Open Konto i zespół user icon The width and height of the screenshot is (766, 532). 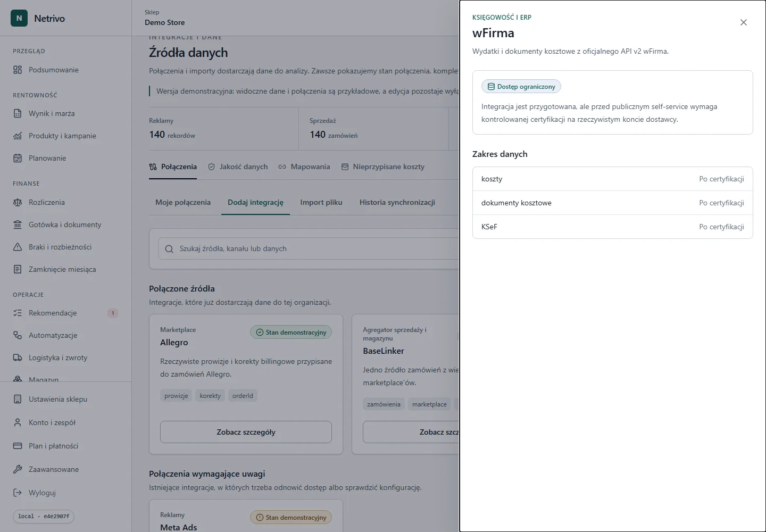point(18,422)
